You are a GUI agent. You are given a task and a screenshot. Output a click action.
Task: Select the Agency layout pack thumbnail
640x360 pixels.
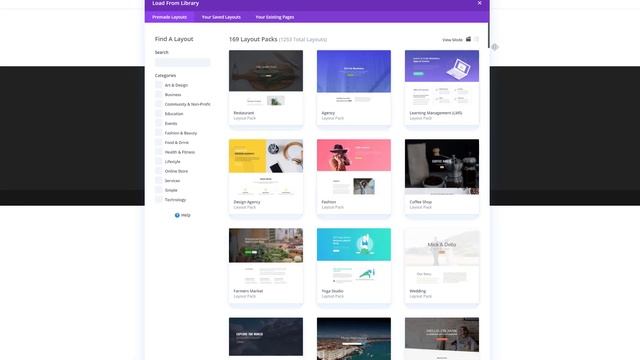coord(354,78)
